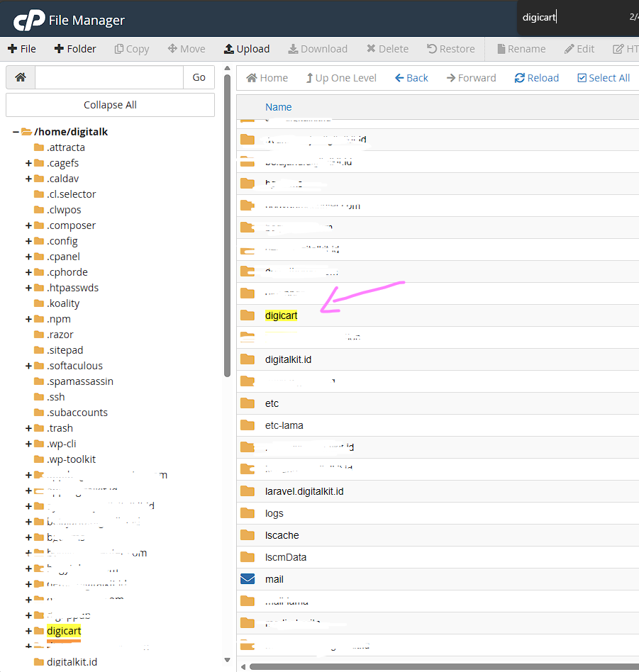Open the digicart folder icon in list
The image size is (639, 672).
coord(248,315)
